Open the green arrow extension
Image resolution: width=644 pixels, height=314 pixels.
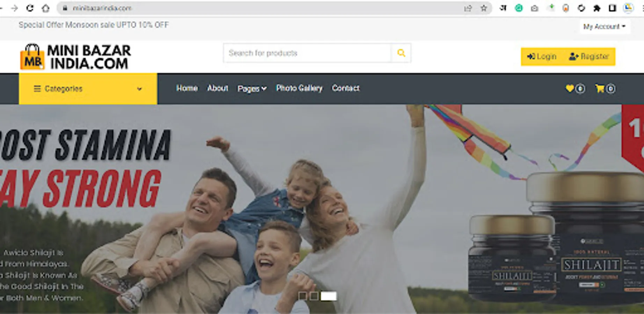coord(551,8)
